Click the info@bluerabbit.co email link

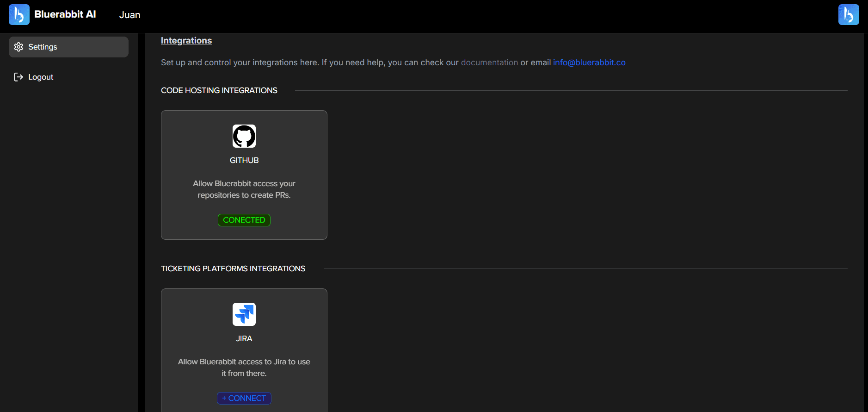(x=589, y=62)
